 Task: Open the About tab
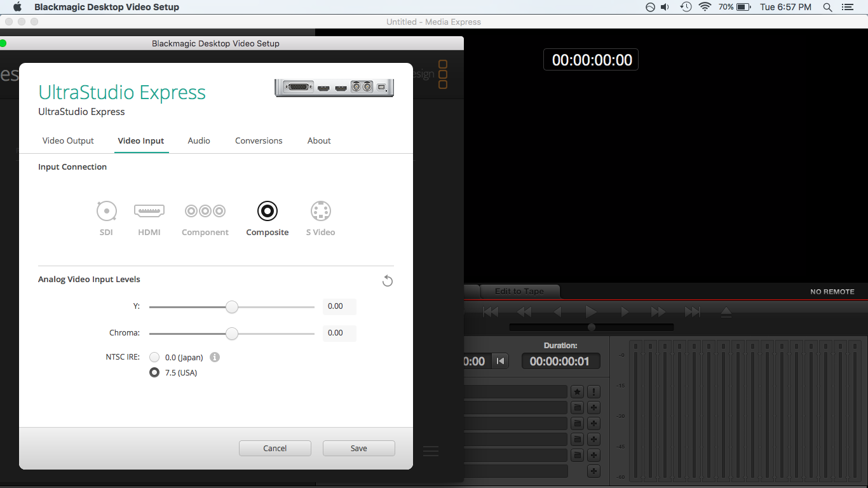point(319,140)
